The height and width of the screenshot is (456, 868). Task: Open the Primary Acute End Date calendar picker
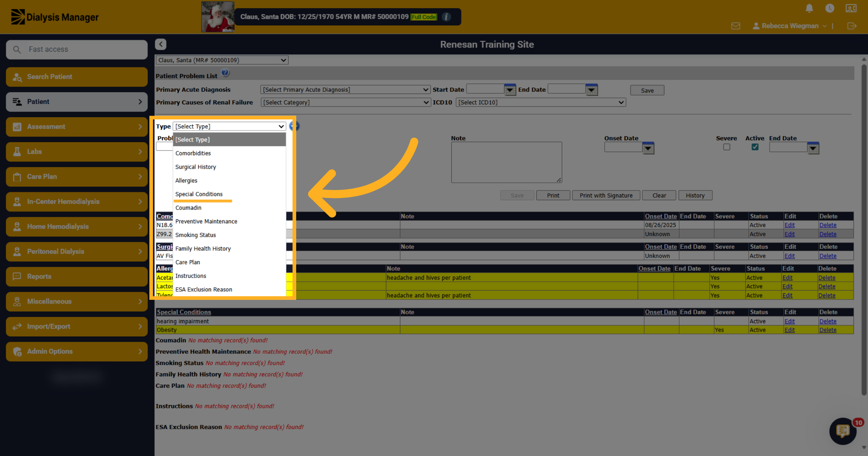[592, 89]
